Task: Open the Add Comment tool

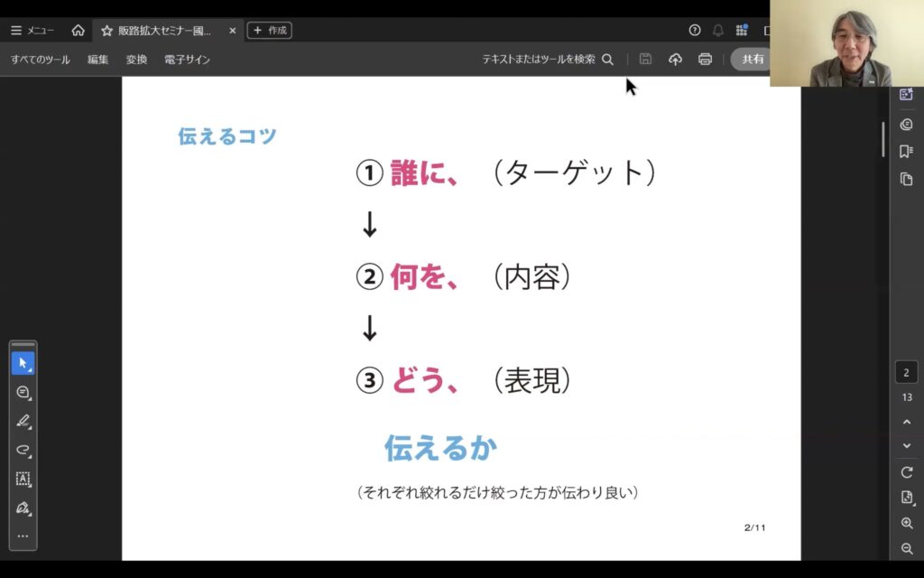Action: tap(23, 393)
